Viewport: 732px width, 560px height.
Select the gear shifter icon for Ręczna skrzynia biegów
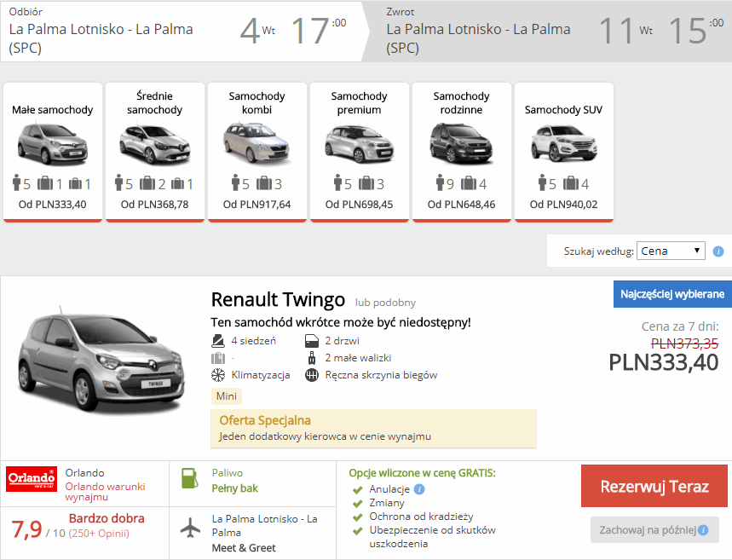click(310, 375)
